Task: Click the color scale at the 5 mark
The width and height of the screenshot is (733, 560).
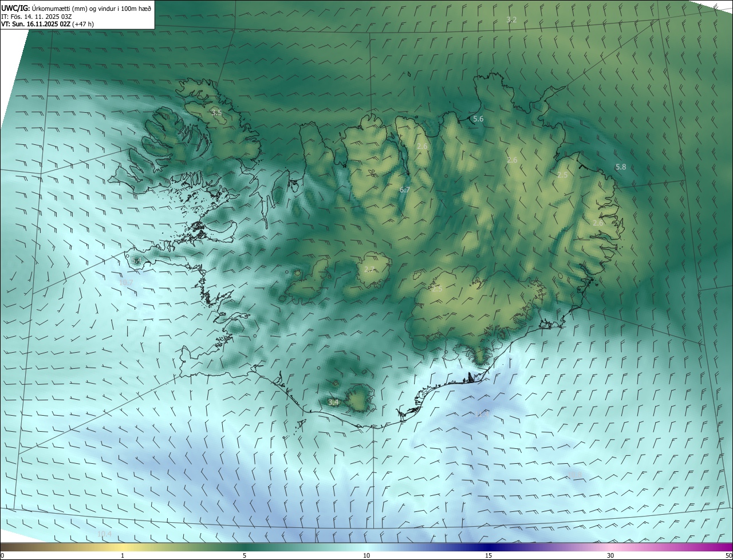Action: (245, 555)
